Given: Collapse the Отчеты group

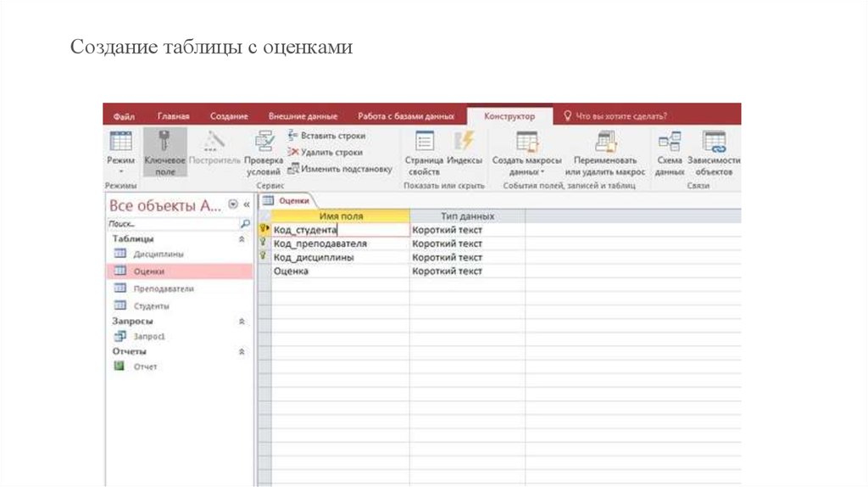Looking at the screenshot, I should pyautogui.click(x=242, y=351).
